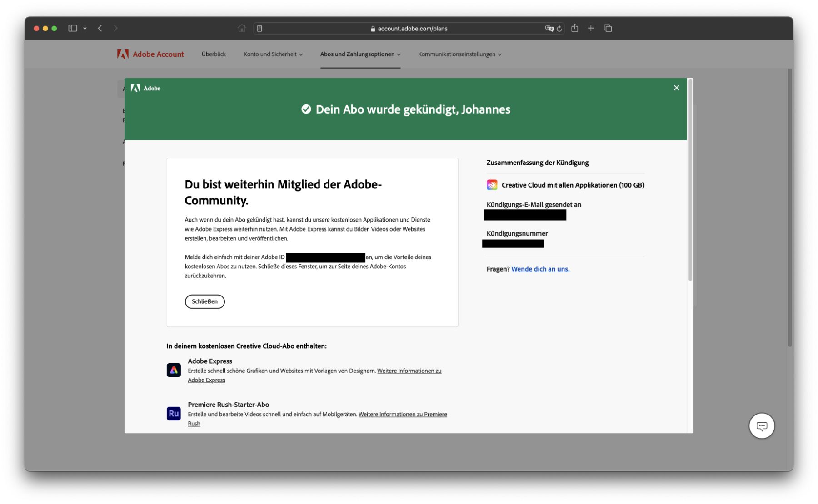This screenshot has height=504, width=818.
Task: Open the 'Wende dich an uns' link
Action: [x=540, y=269]
